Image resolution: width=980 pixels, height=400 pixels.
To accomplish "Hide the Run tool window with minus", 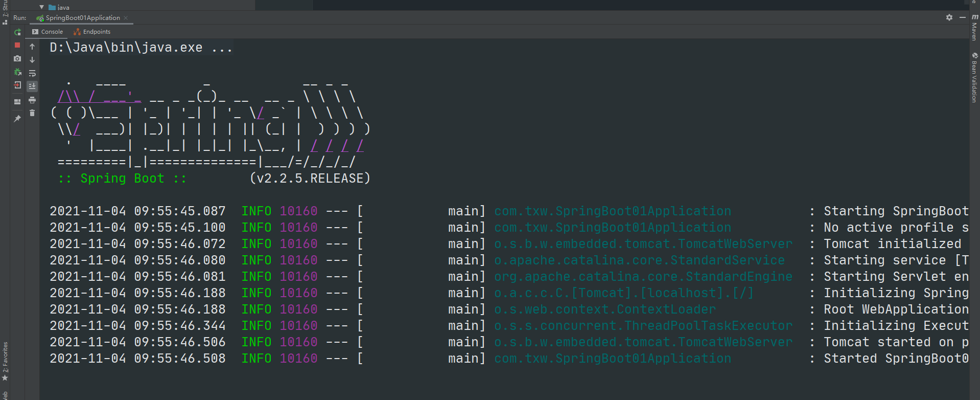I will (963, 17).
